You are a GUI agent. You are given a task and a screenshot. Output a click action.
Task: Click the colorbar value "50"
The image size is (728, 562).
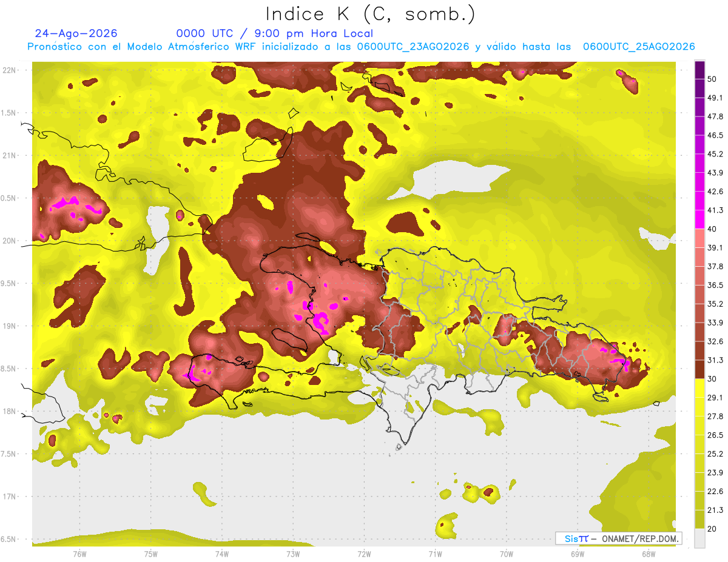[x=712, y=79]
